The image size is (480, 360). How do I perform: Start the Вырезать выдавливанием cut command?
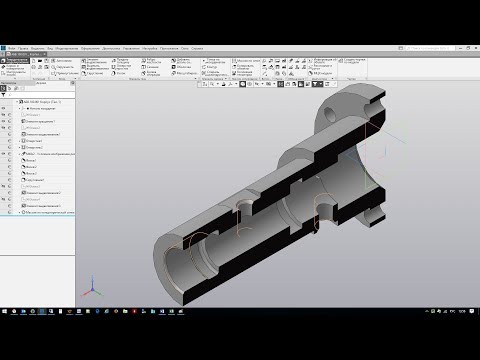[x=95, y=67]
